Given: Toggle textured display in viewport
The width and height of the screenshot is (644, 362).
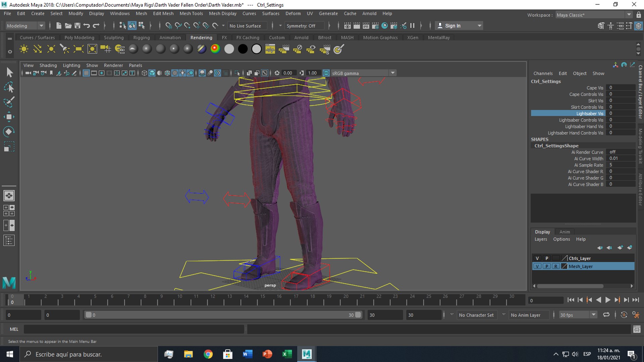Looking at the screenshot, I should (x=175, y=73).
